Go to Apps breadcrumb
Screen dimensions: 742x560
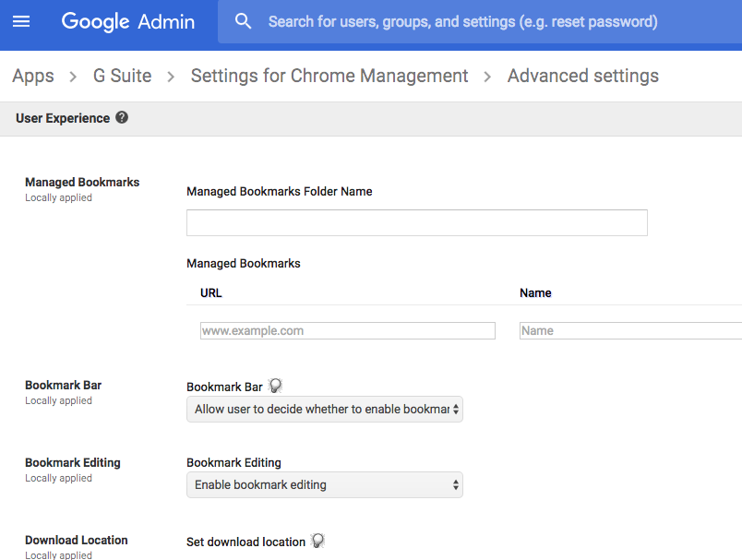pos(33,76)
